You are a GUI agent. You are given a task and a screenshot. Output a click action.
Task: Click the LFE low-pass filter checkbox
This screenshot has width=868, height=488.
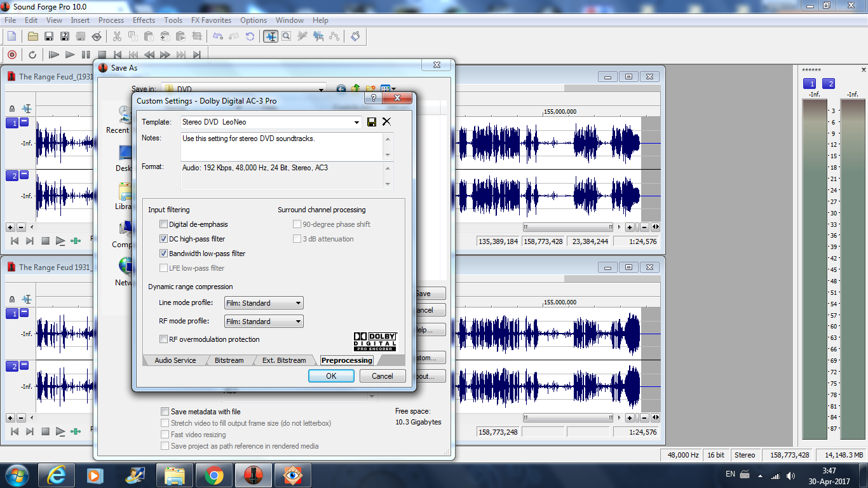pos(164,268)
